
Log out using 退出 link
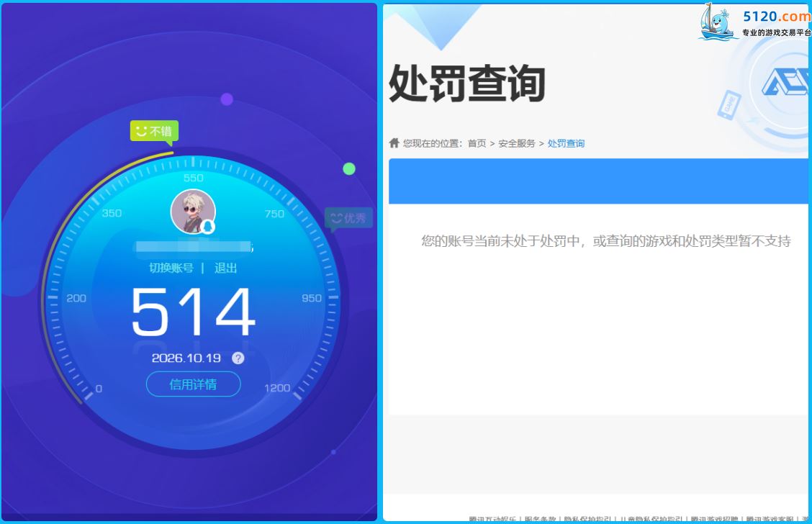click(226, 268)
